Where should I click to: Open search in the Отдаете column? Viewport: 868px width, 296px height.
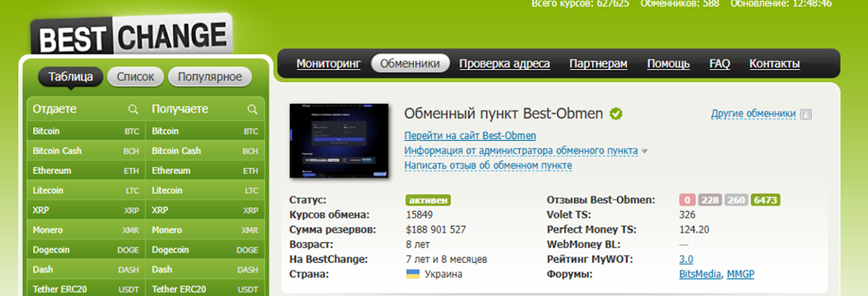[x=133, y=109]
